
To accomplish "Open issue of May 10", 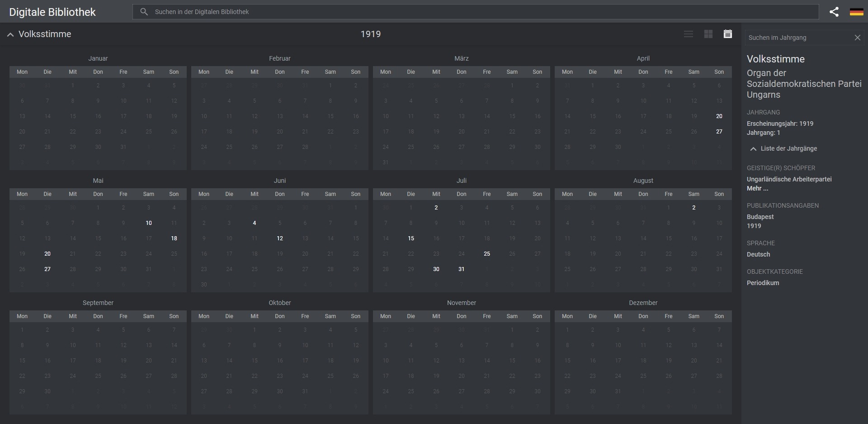I will tap(149, 223).
